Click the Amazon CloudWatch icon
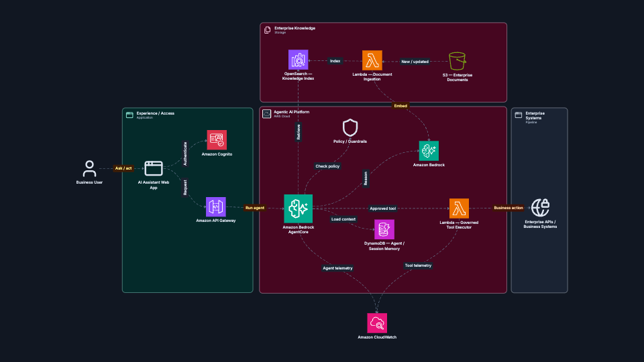 (377, 323)
